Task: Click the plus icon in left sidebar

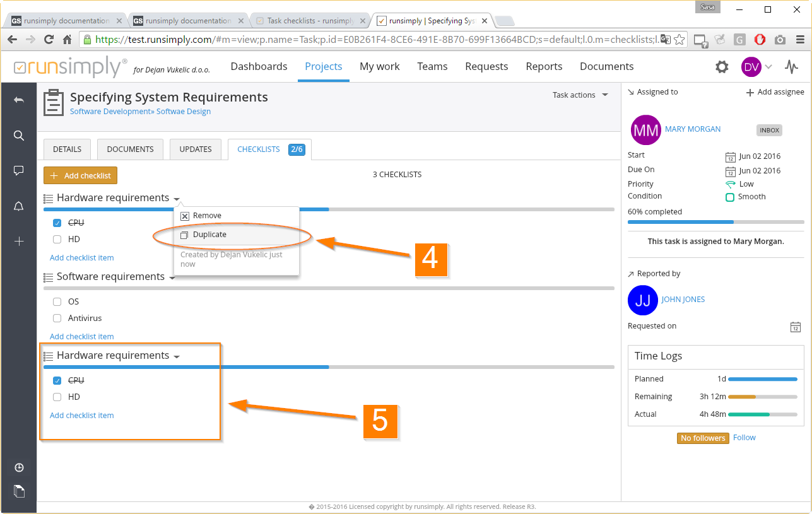Action: tap(19, 242)
